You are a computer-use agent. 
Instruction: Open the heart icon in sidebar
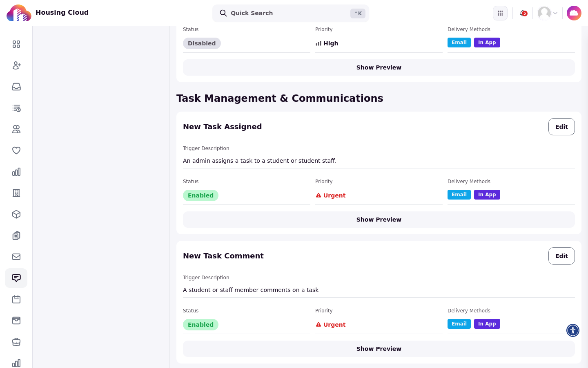point(16,150)
